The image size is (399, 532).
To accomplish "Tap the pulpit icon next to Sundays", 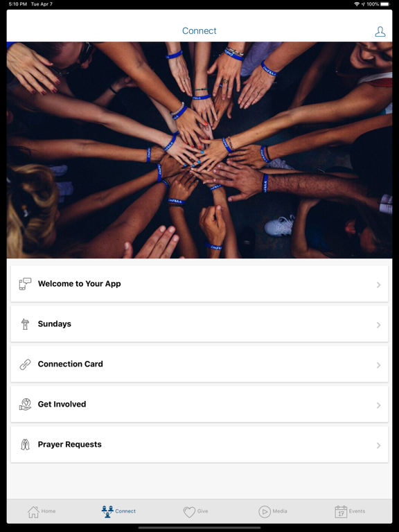I will click(x=25, y=324).
